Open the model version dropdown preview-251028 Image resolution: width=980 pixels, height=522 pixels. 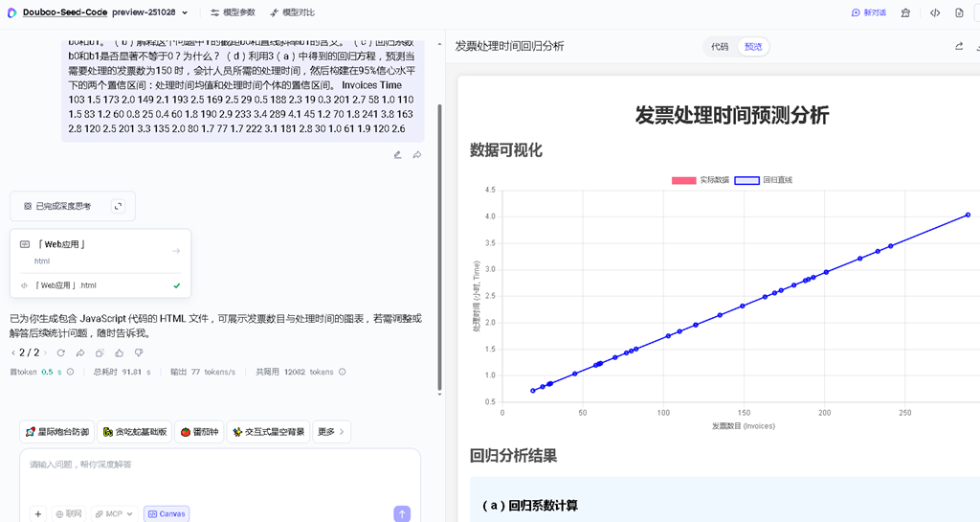click(150, 12)
